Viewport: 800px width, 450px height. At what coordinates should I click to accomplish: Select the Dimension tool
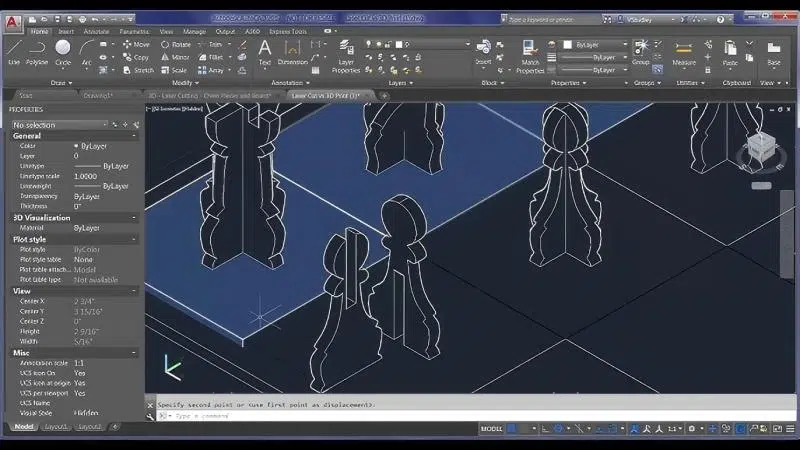point(292,53)
